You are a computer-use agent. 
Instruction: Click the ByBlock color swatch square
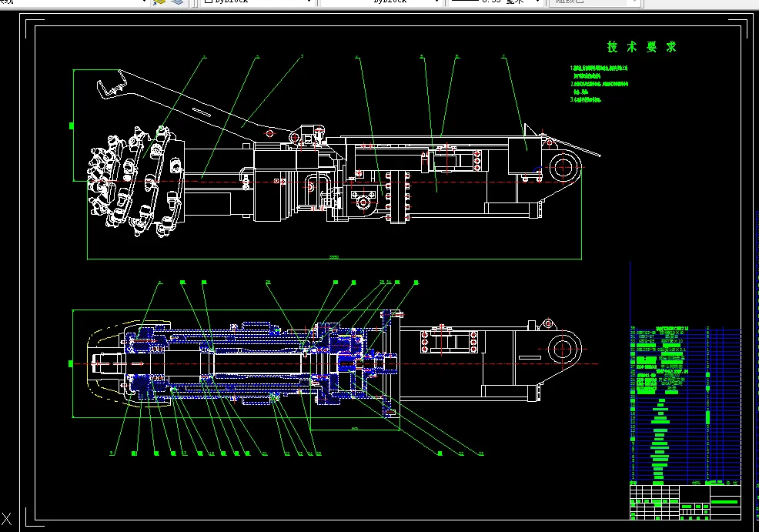208,2
